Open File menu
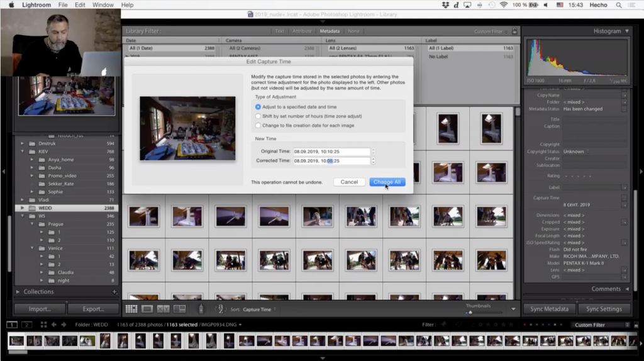Viewport: 644px width, 361px height. (x=63, y=5)
